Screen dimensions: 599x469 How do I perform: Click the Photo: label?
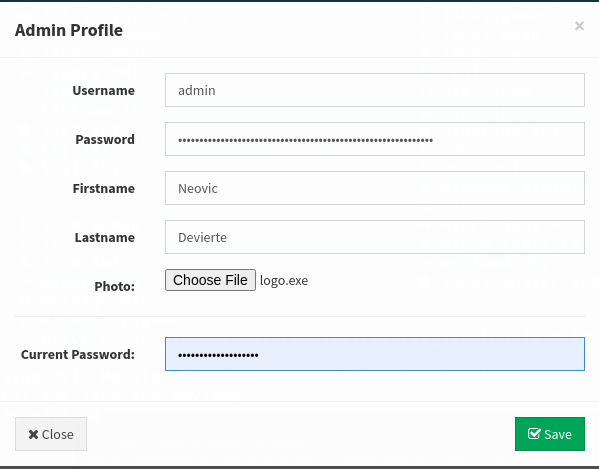coord(115,286)
